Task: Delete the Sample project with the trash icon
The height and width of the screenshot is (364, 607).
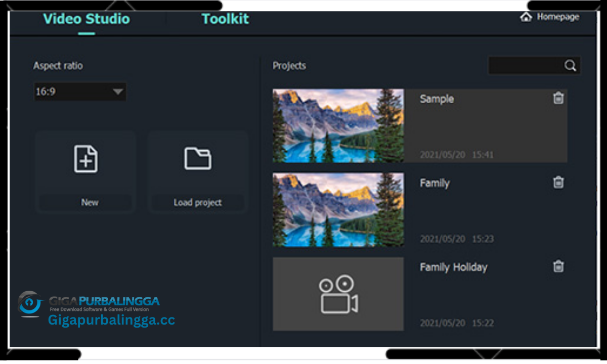Action: pyautogui.click(x=558, y=98)
